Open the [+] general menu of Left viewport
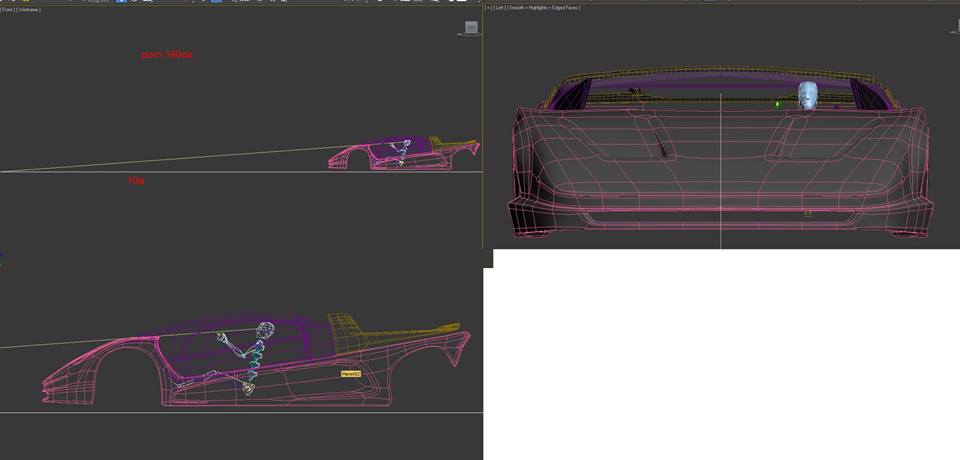This screenshot has height=460, width=960. point(488,8)
